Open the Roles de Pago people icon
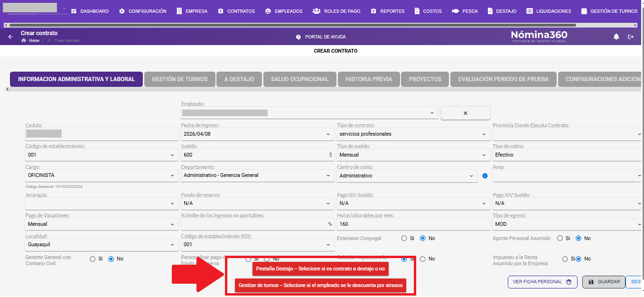Screen dimensions: 644x297 [x=317, y=11]
